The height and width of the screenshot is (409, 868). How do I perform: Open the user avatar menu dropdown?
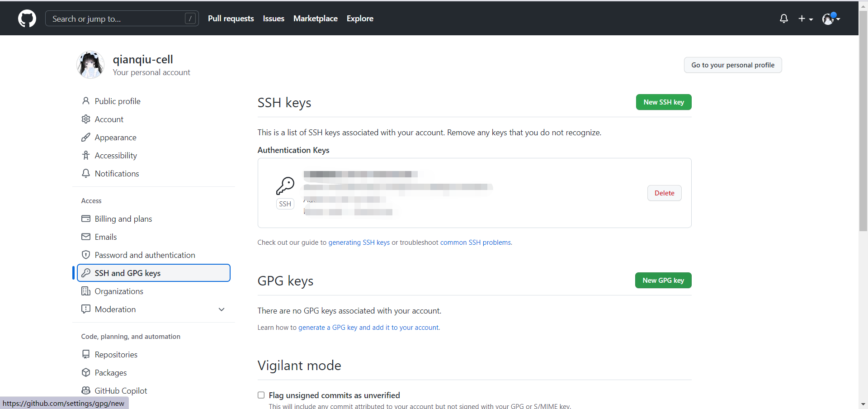click(x=831, y=19)
